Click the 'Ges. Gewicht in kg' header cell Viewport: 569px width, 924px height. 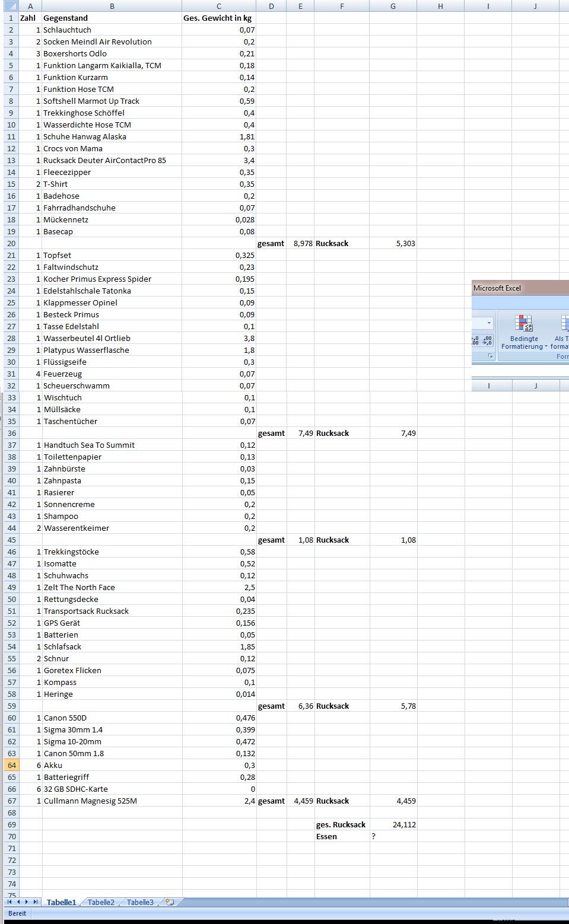[x=218, y=18]
